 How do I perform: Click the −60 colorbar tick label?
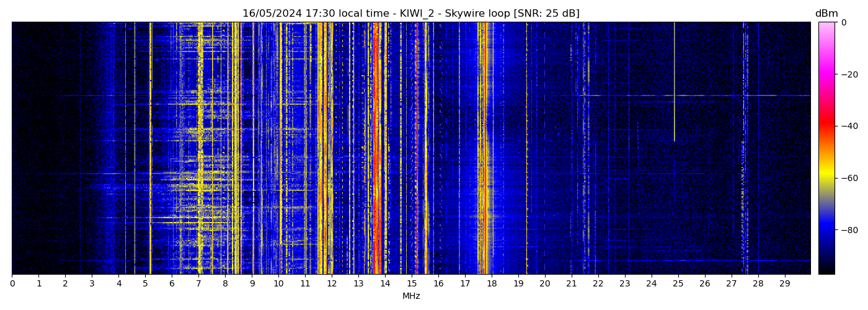pos(847,178)
